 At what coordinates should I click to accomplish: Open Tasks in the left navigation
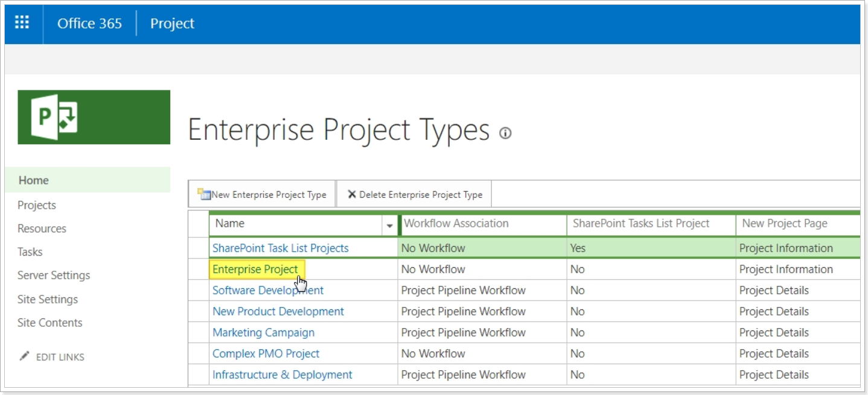coord(30,252)
